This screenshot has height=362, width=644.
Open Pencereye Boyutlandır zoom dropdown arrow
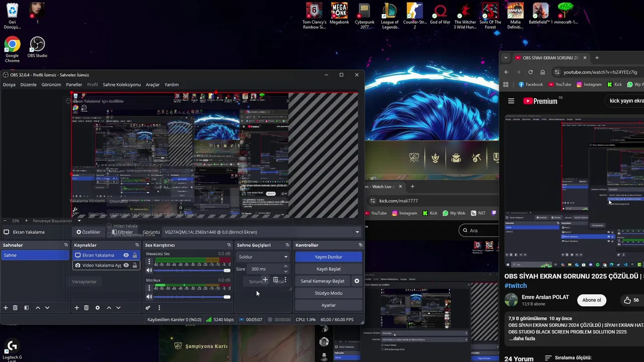(x=79, y=221)
